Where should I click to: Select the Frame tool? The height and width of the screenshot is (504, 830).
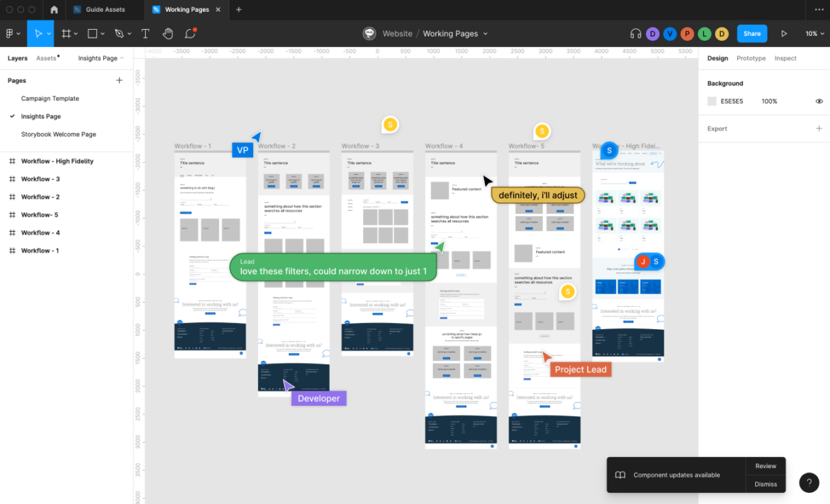coord(65,33)
